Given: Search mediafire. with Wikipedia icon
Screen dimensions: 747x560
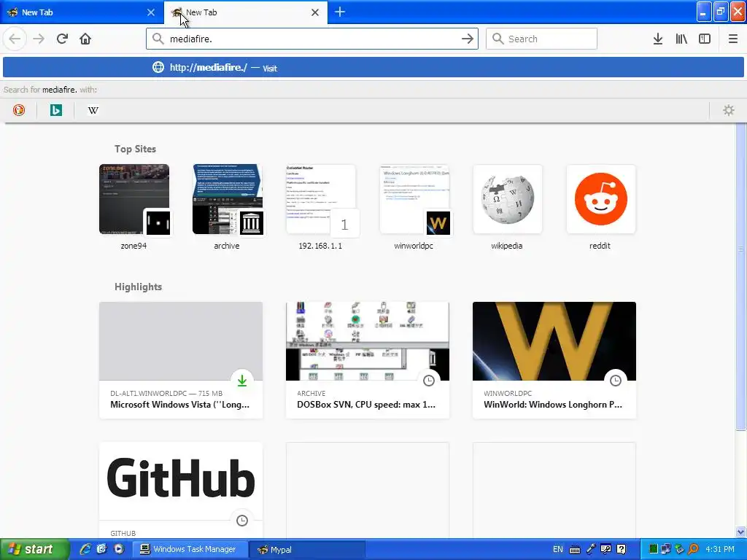Looking at the screenshot, I should tap(93, 110).
